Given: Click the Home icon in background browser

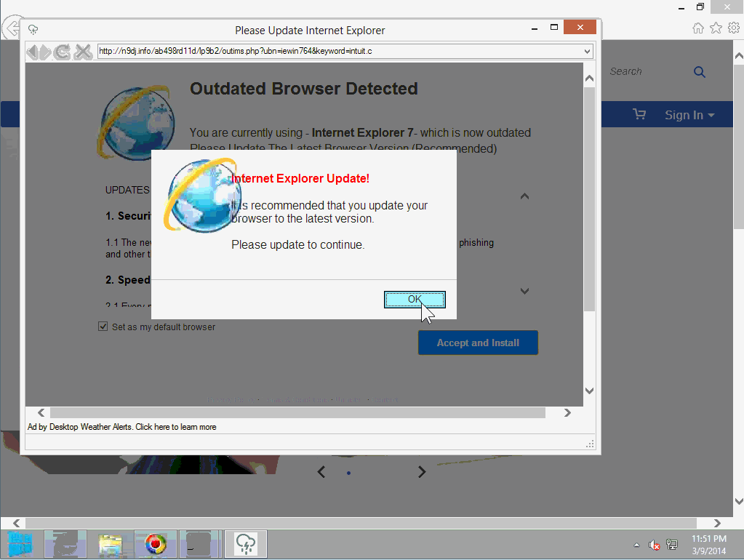Looking at the screenshot, I should pos(698,28).
